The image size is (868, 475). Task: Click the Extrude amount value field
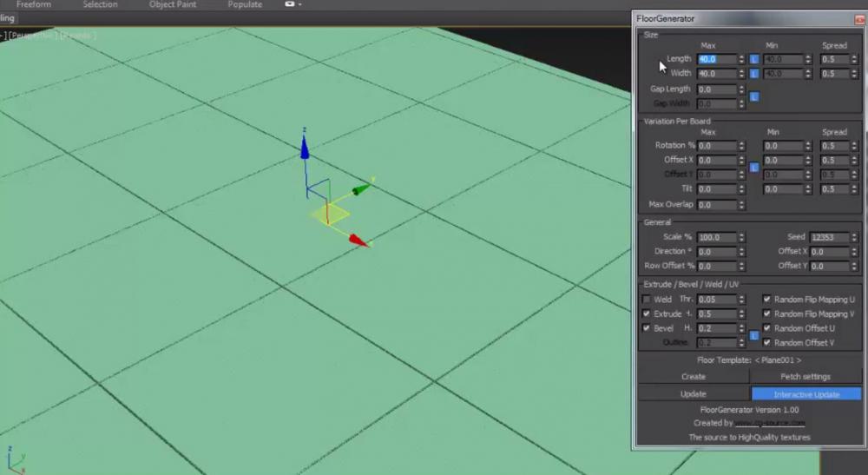pos(717,313)
